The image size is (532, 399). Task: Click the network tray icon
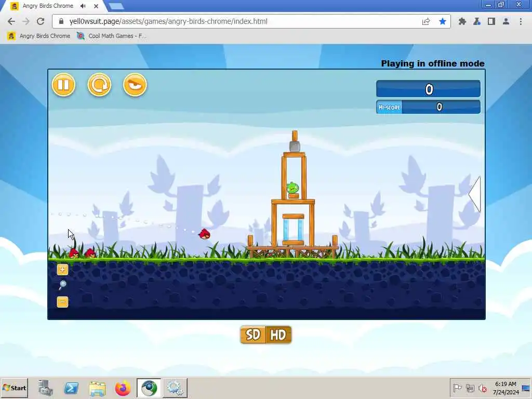click(x=470, y=388)
